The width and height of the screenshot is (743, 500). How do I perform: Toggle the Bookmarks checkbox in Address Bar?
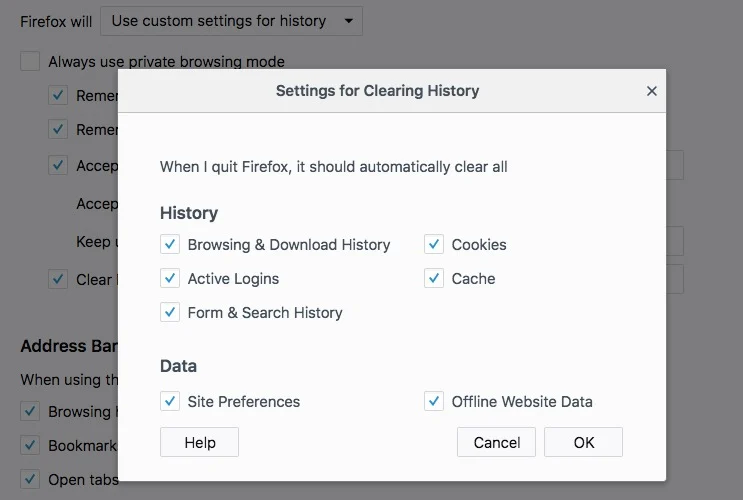tap(31, 445)
